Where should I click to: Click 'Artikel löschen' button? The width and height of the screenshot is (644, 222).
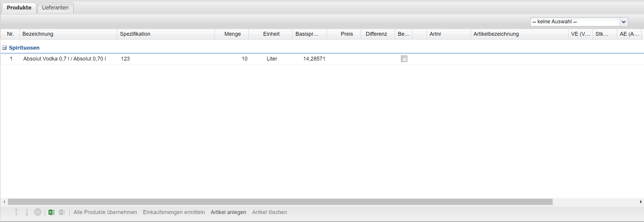pyautogui.click(x=269, y=212)
